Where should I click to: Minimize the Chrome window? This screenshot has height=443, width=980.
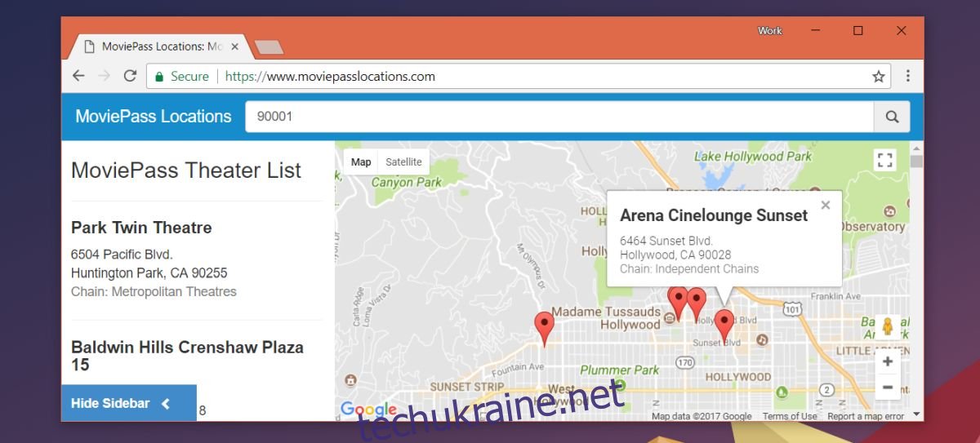point(815,30)
